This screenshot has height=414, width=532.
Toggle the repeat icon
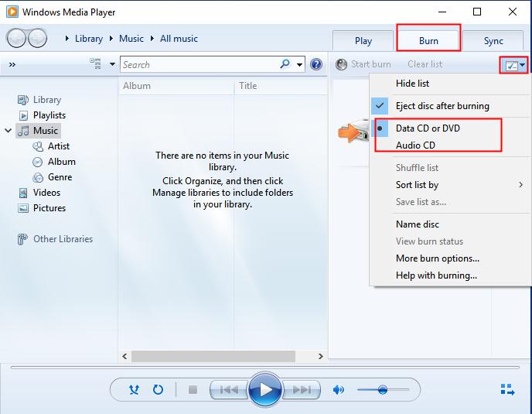pos(159,389)
